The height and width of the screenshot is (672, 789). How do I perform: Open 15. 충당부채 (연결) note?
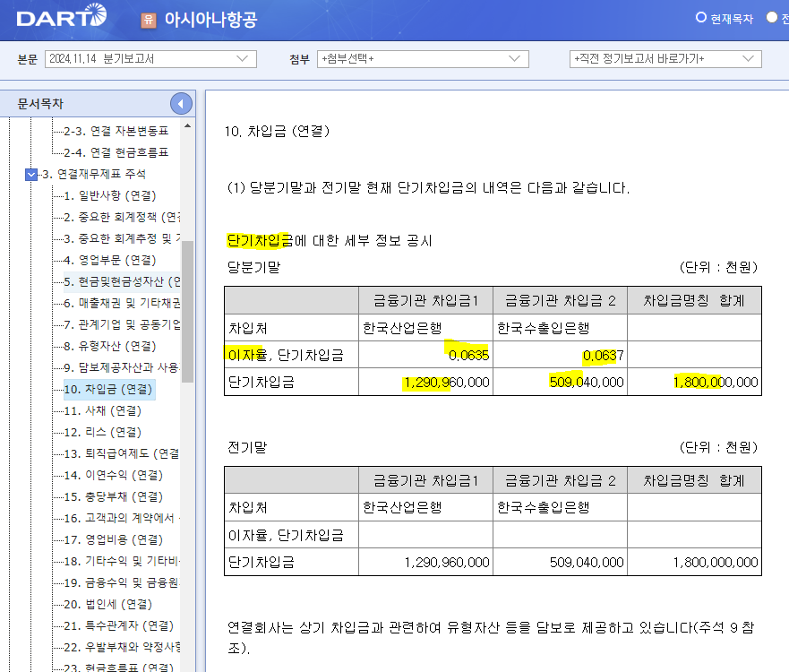(x=114, y=496)
